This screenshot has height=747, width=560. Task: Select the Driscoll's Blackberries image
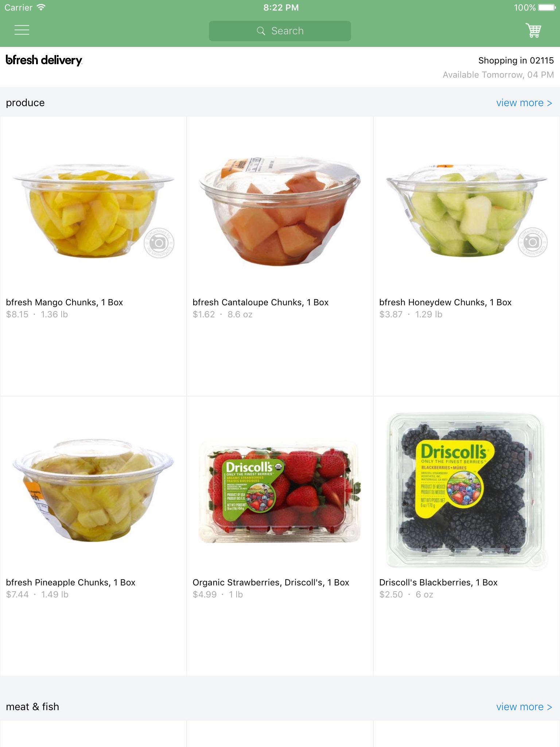tap(467, 491)
